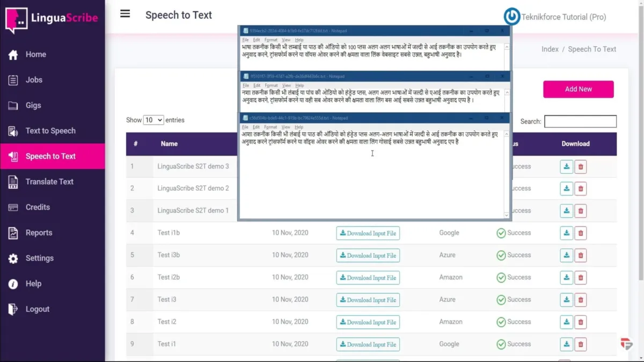This screenshot has height=362, width=644.
Task: Download Input File for Test i3b
Action: 368,255
